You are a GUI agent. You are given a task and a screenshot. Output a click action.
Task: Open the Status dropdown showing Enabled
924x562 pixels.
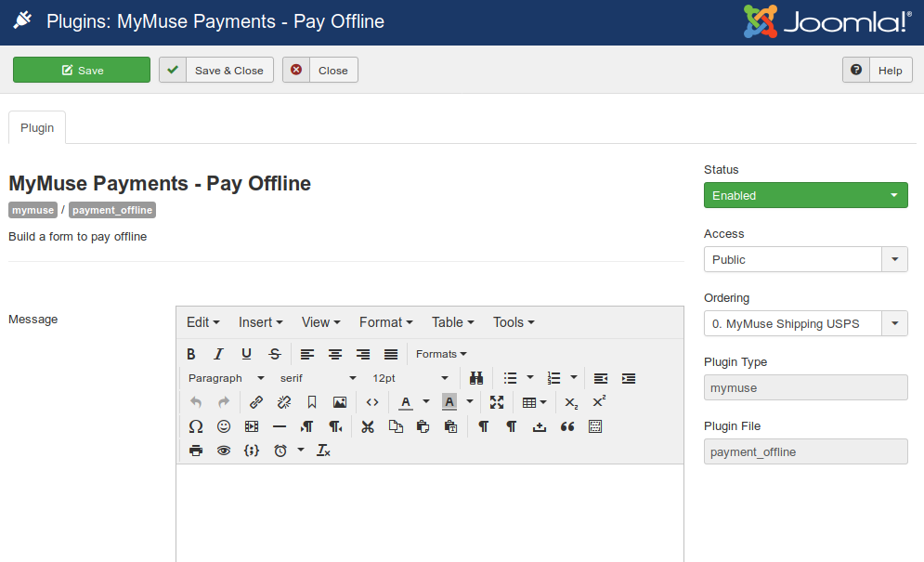click(x=805, y=195)
